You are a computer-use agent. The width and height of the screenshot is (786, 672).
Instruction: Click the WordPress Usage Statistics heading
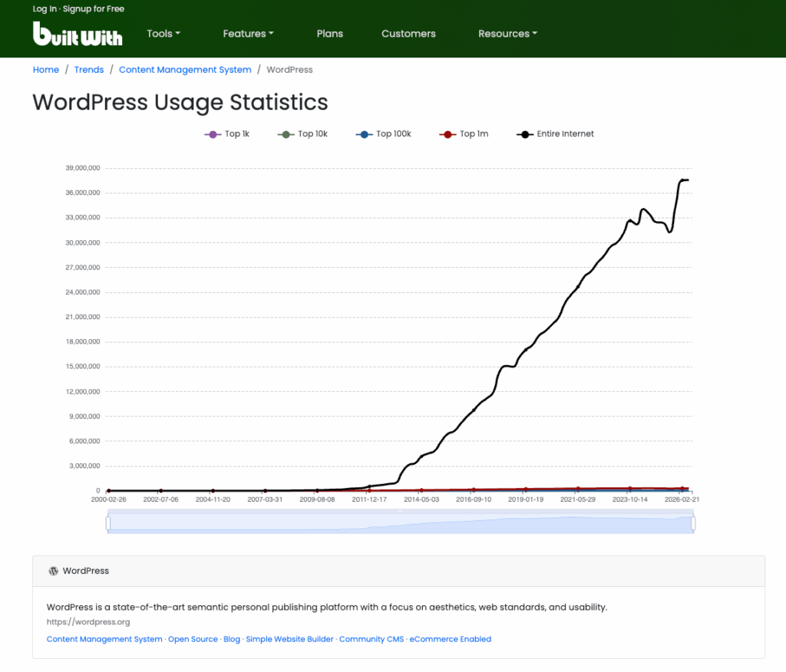[x=180, y=102]
